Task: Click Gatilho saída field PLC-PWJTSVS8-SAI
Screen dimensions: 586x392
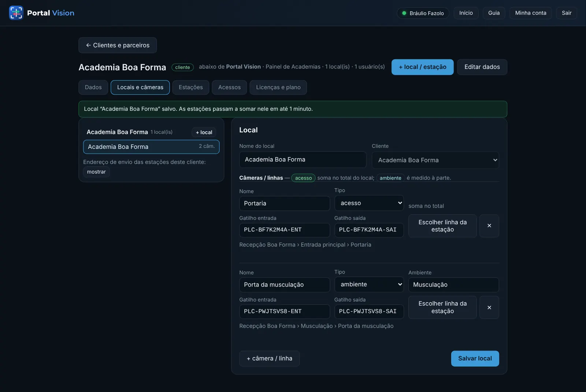Action: click(369, 311)
